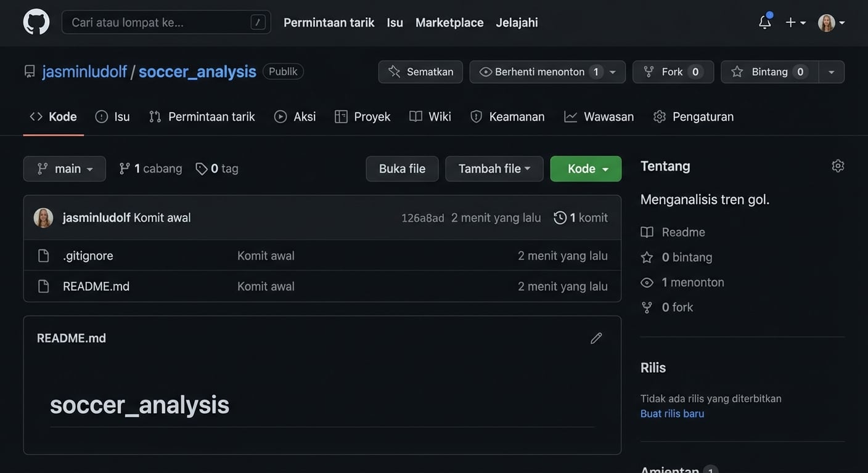Click the commit history clock icon
Screen dimensions: 868x473
coord(560,217)
